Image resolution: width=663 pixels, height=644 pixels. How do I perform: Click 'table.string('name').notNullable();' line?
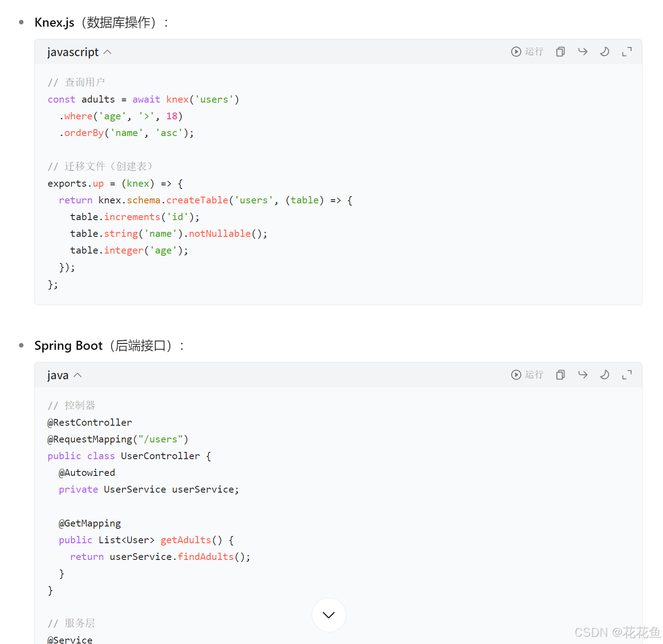[169, 234]
